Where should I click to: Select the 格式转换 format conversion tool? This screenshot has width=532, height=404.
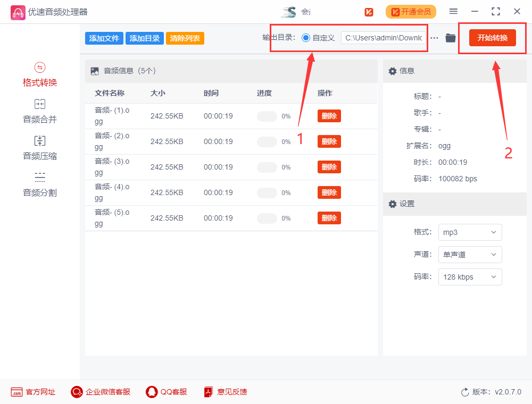[39, 77]
